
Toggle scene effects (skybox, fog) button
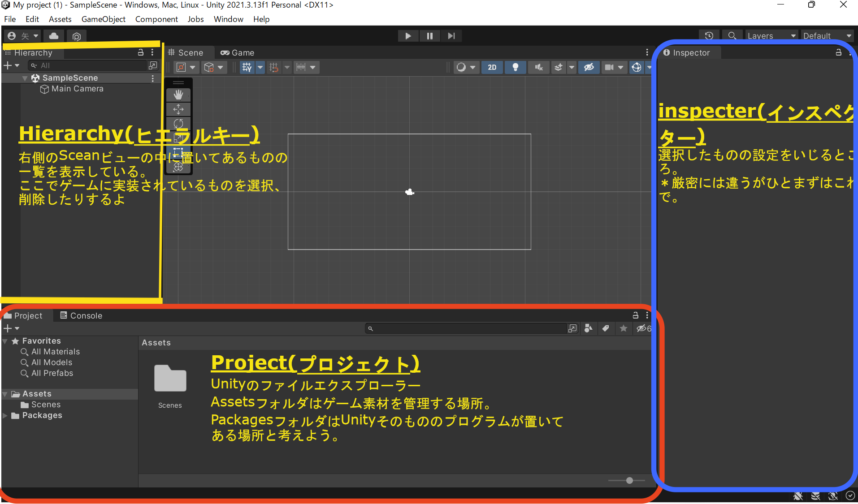click(x=559, y=67)
